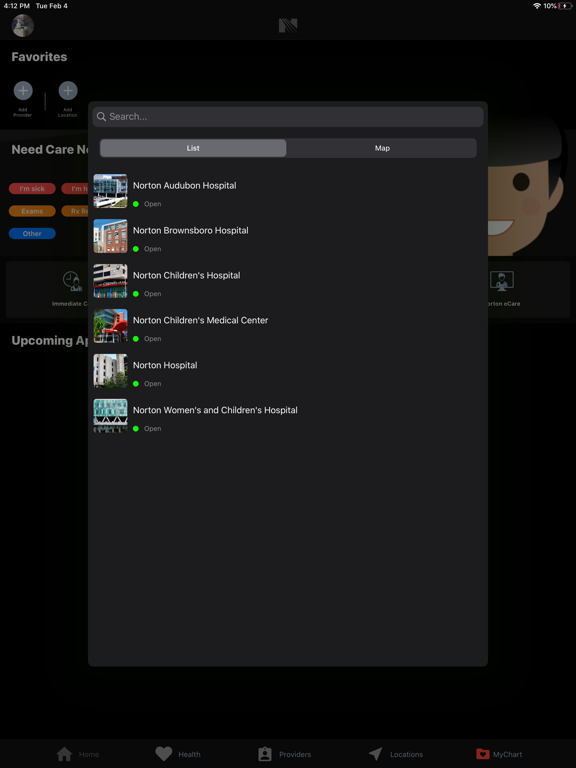
Task: Click green Open status dot for Norton Audubon
Action: tap(136, 204)
